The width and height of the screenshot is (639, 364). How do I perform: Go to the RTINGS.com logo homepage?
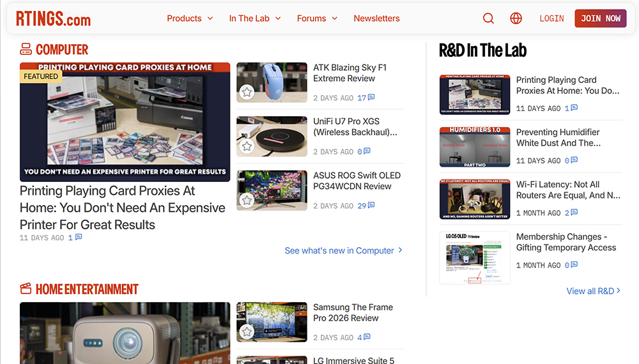pos(54,19)
